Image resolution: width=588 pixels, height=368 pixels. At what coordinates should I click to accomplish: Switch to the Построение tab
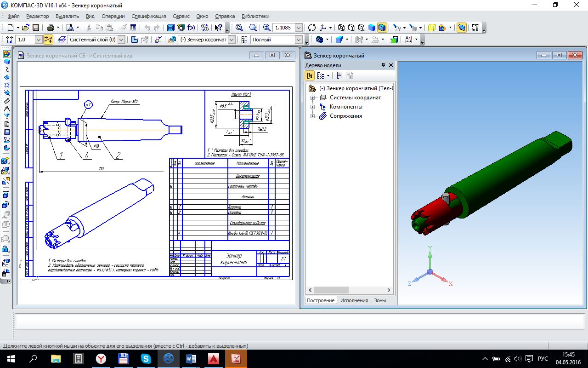pyautogui.click(x=321, y=300)
